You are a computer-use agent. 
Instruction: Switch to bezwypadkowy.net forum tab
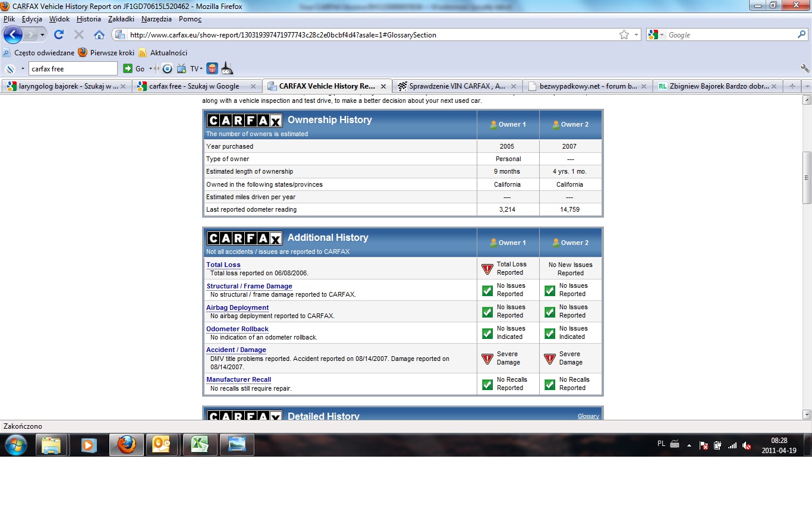[588, 86]
